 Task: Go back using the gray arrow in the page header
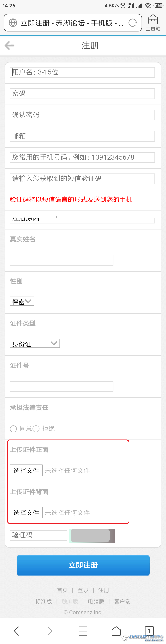point(10,45)
